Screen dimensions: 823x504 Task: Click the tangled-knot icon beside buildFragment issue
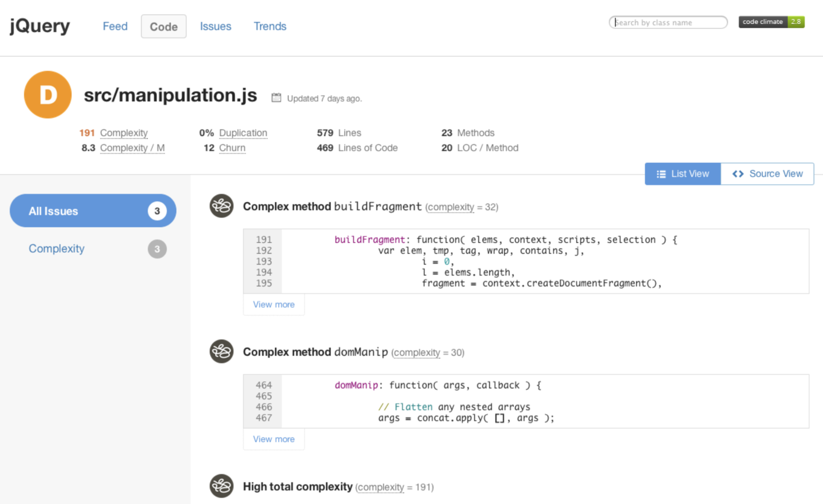click(x=221, y=206)
